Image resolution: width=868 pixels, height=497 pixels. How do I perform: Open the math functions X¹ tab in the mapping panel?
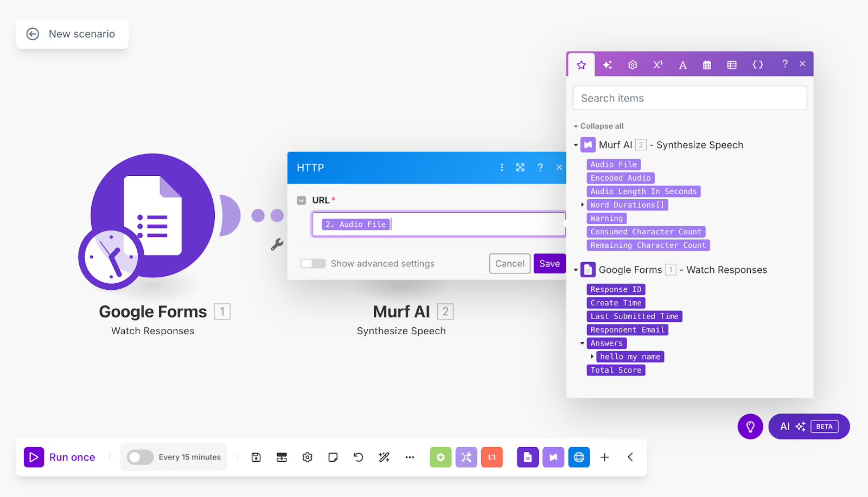pyautogui.click(x=657, y=64)
